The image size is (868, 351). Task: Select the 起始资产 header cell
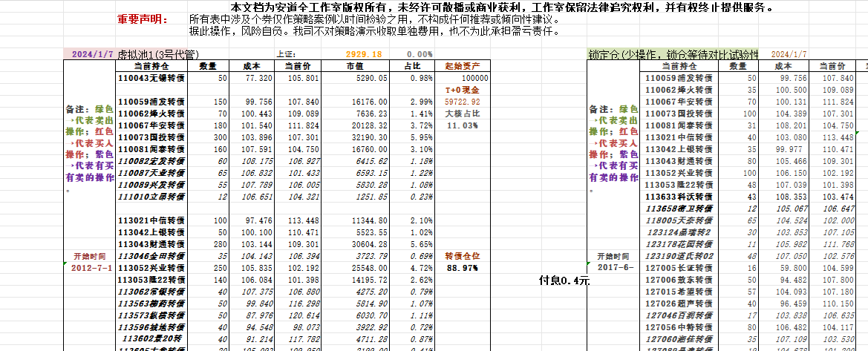tap(462, 66)
